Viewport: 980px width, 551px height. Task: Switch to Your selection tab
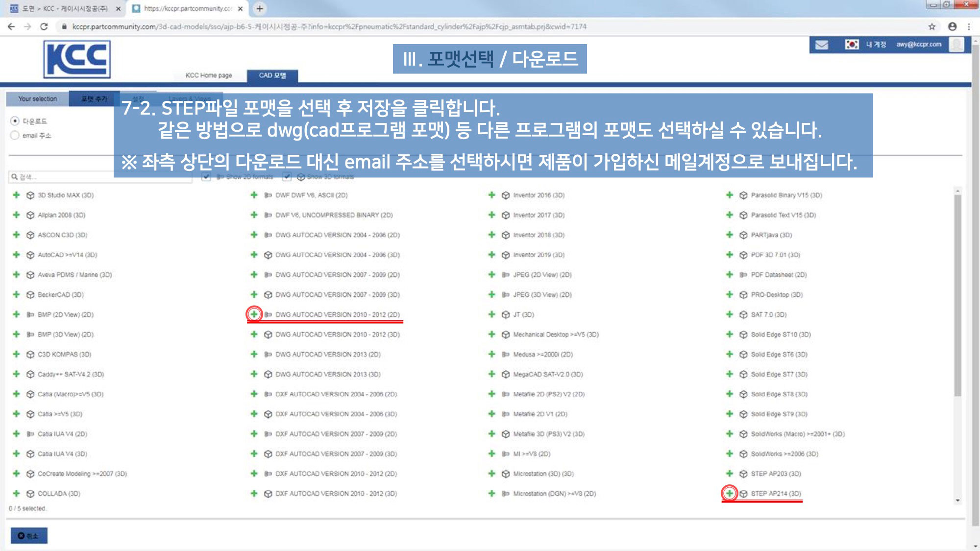(x=38, y=99)
